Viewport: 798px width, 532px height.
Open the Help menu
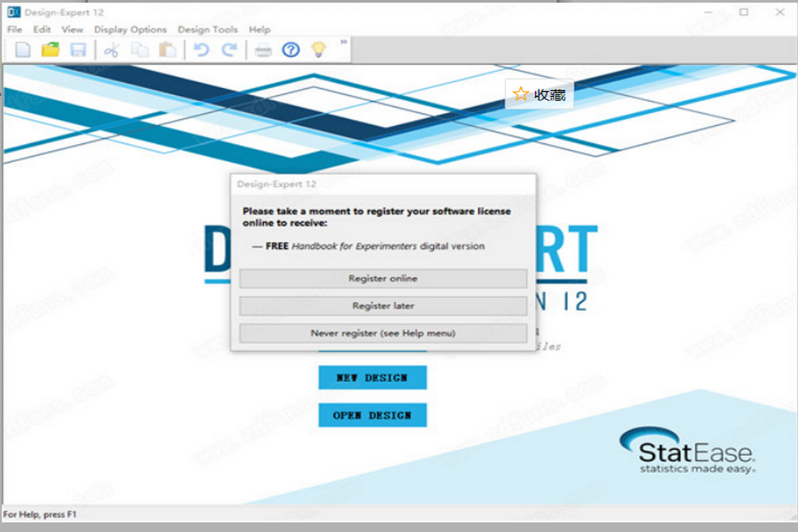(x=259, y=30)
